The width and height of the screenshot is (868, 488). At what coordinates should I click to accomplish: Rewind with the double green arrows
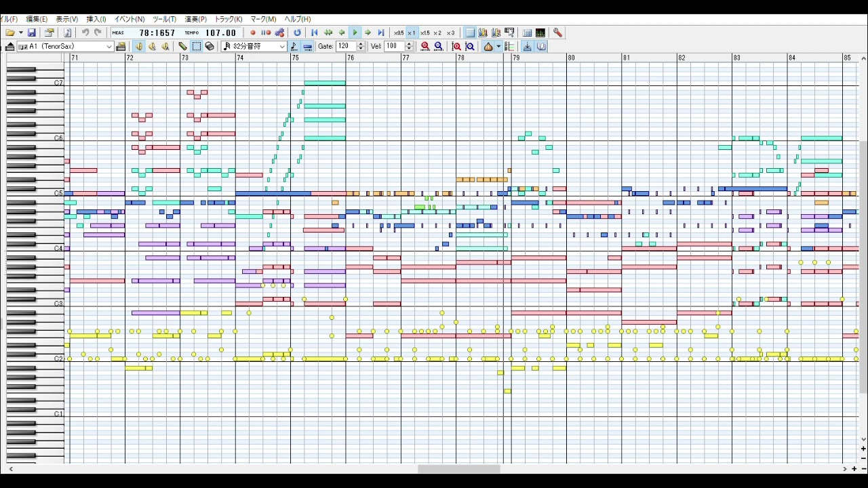pyautogui.click(x=328, y=33)
